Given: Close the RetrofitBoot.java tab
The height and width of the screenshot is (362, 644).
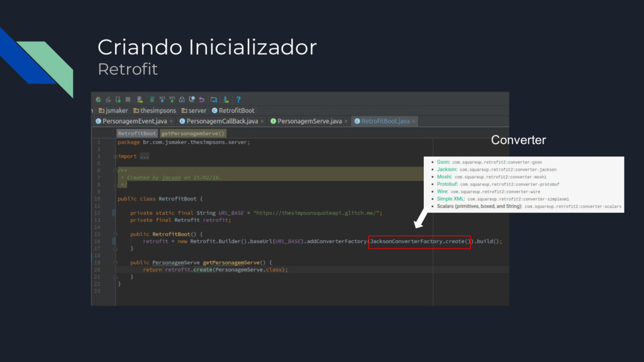Looking at the screenshot, I should pos(414,121).
